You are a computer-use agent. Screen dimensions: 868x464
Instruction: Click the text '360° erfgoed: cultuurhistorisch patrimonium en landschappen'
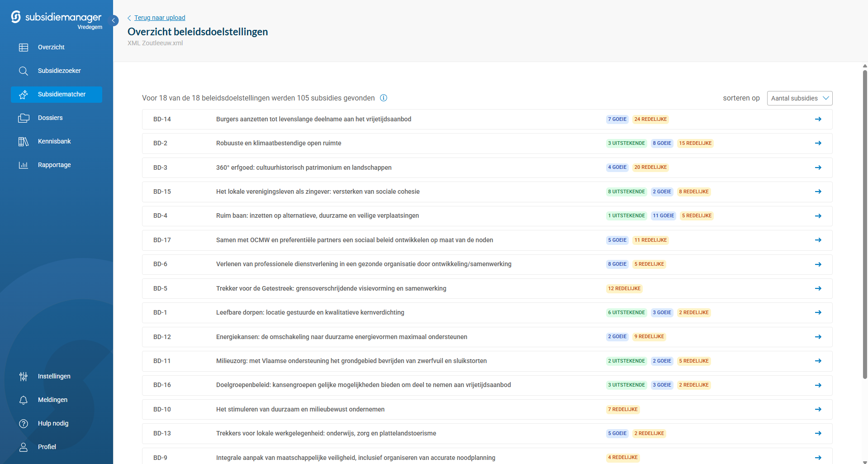[x=304, y=167]
